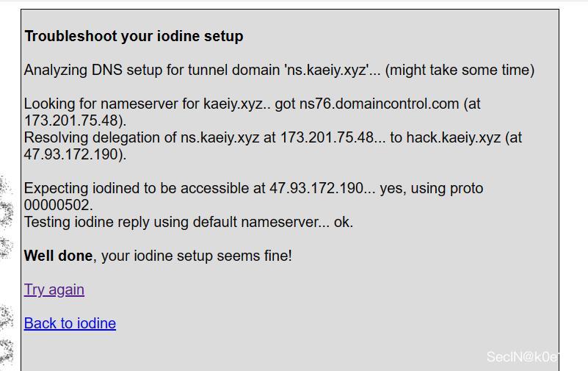This screenshot has height=371, width=588.
Task: Click the (might take some time) text
Action: pos(460,70)
